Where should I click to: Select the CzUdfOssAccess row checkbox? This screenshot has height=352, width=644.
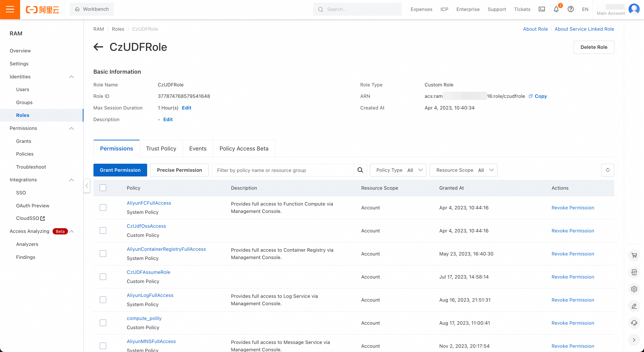103,231
